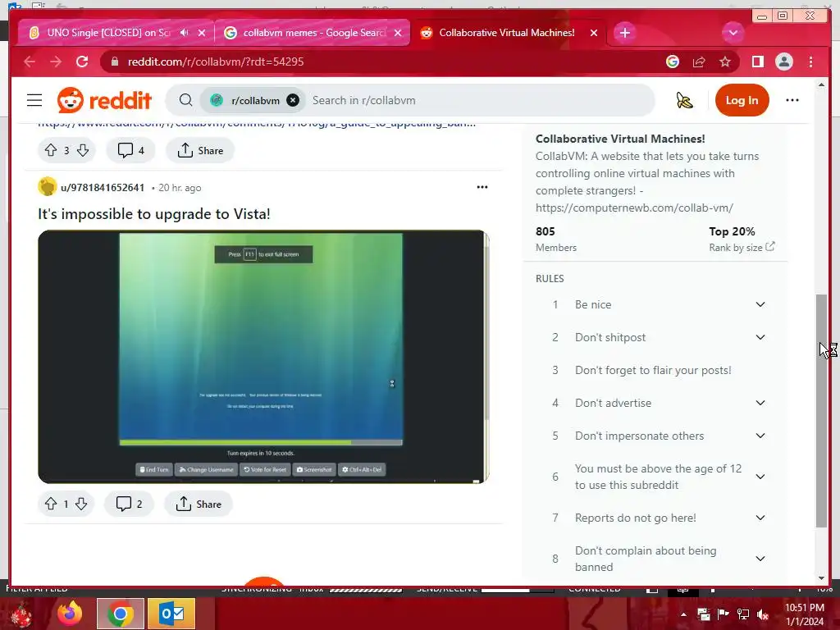Image resolution: width=840 pixels, height=630 pixels.
Task: Click the Don't forget to flair your posts rule
Action: tap(652, 370)
